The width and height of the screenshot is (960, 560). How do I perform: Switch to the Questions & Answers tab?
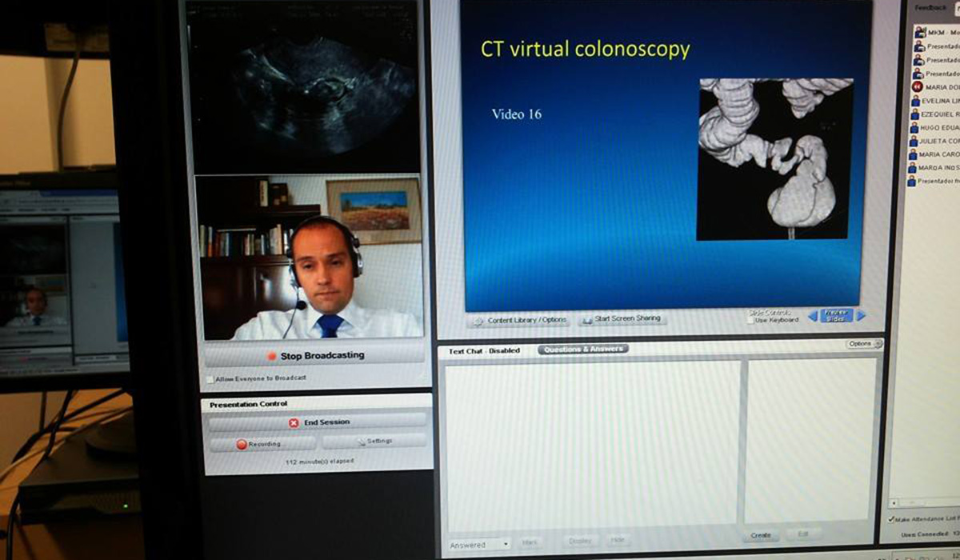click(583, 350)
